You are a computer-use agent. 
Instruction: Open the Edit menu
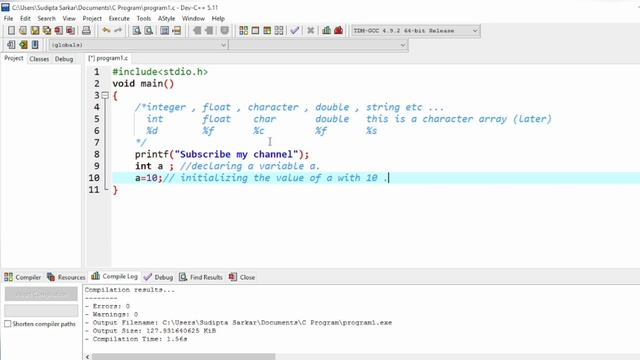[x=25, y=18]
